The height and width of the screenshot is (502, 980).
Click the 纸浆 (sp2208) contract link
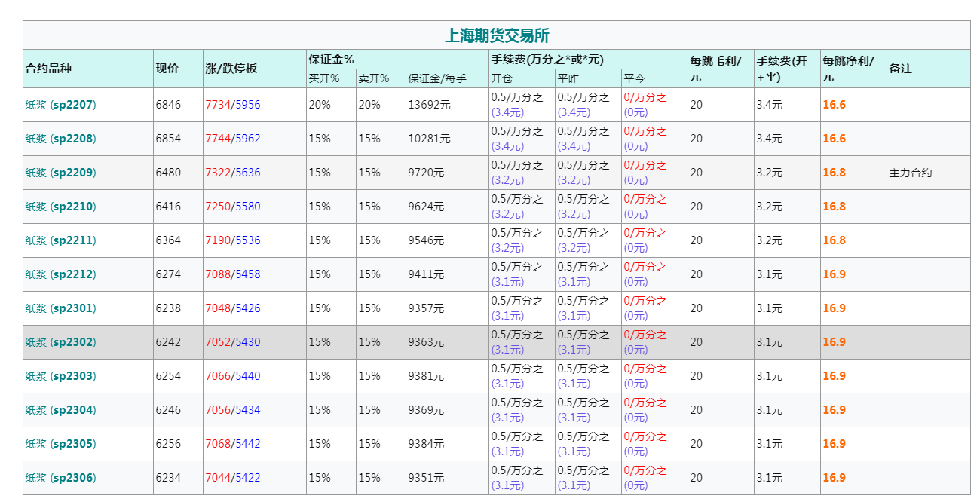coord(61,139)
